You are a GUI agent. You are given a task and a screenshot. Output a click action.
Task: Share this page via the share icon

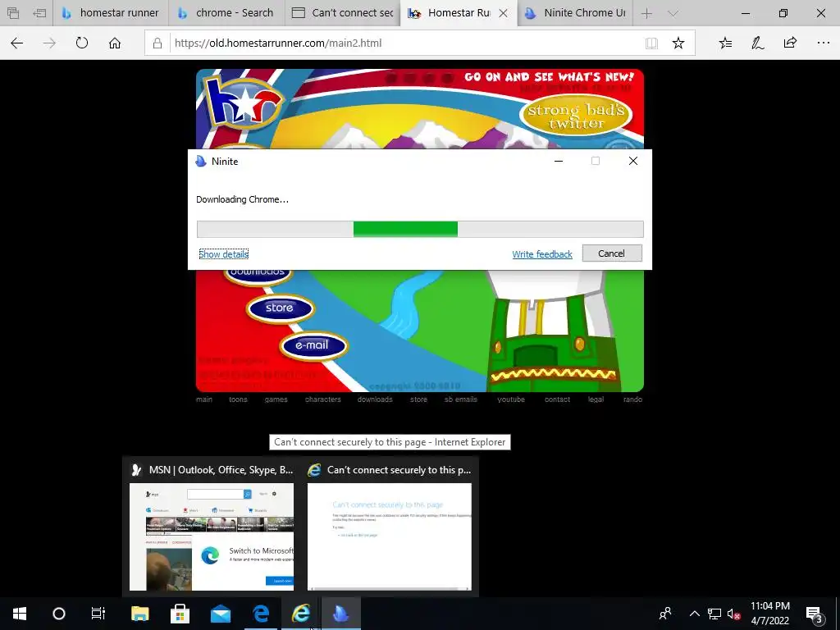(790, 43)
